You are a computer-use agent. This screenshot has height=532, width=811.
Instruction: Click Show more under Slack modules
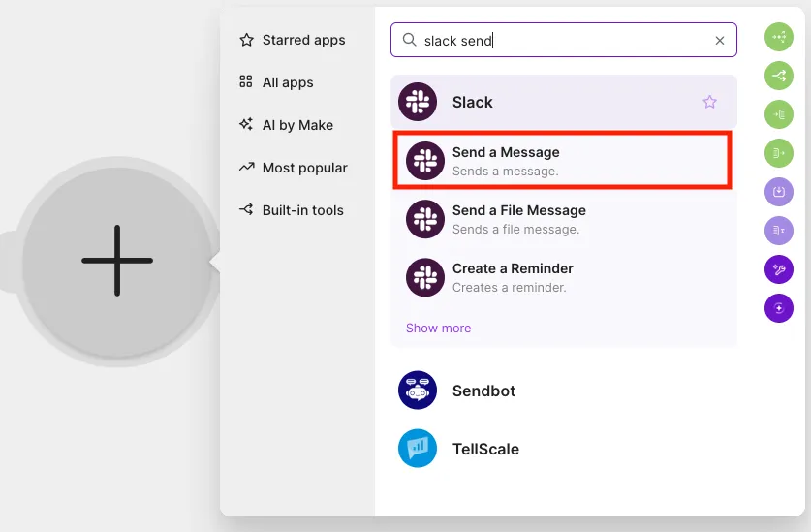coord(438,329)
